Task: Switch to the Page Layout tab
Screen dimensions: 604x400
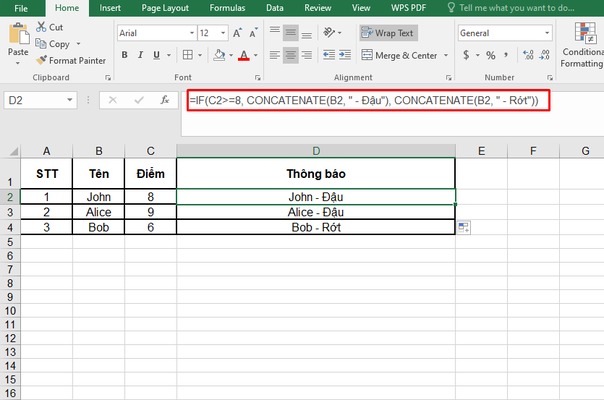Action: (165, 8)
